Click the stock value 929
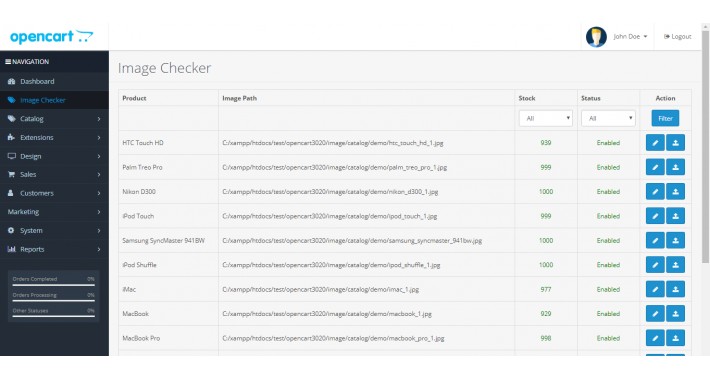 (x=546, y=314)
